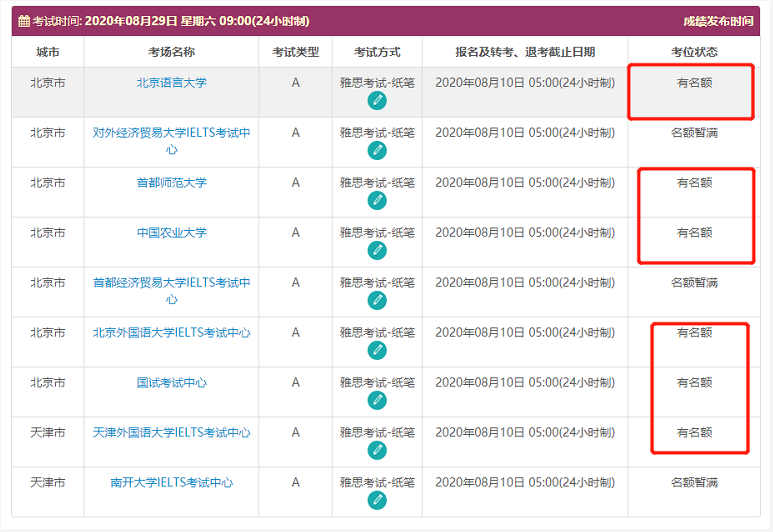773x532 pixels.
Task: Click 有名额 status for 北京语言大学
Action: pyautogui.click(x=694, y=83)
